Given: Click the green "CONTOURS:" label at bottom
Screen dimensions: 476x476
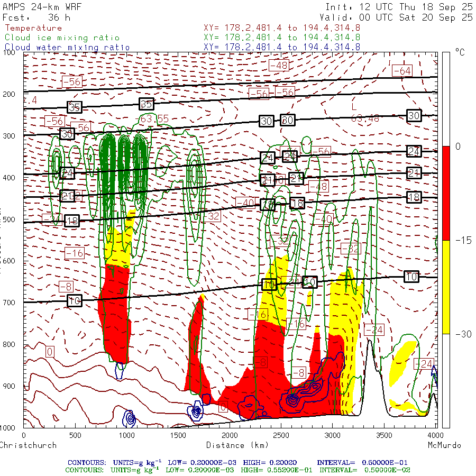Looking at the screenshot, I should point(85,470).
